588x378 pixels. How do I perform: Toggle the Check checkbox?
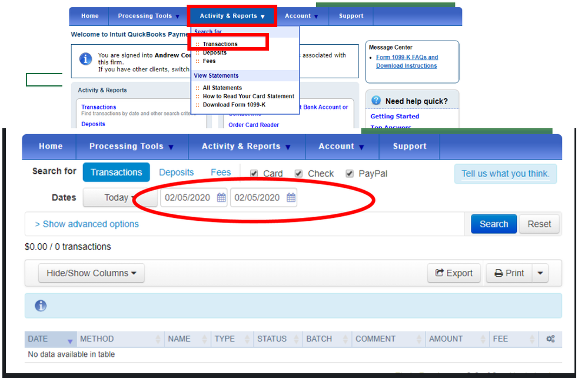298,174
